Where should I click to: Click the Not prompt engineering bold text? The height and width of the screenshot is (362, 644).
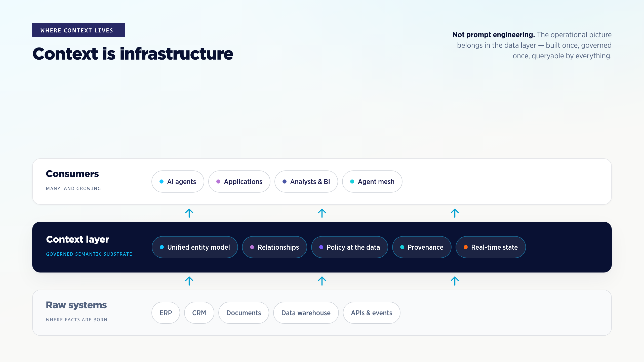tap(494, 35)
